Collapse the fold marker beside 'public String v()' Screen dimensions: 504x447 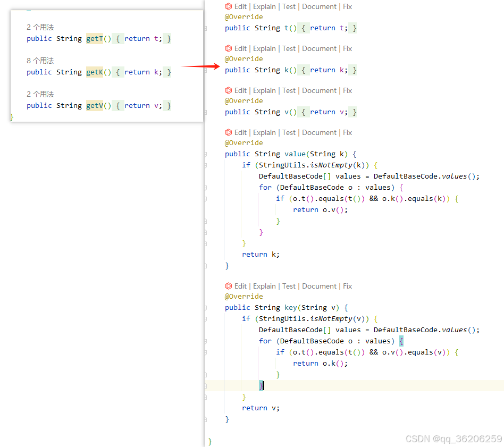(x=205, y=113)
